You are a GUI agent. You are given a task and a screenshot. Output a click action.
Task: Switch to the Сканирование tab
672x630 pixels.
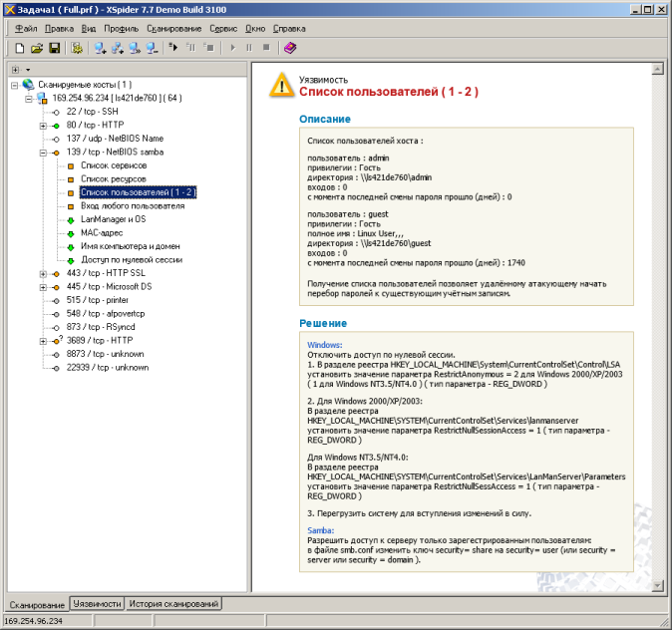click(x=37, y=605)
